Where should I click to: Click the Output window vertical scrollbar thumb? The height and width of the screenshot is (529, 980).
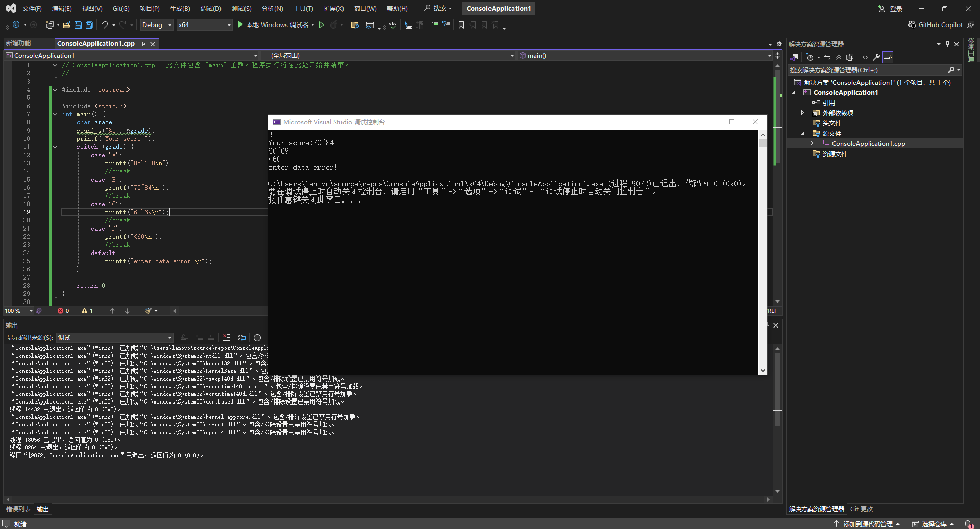click(x=777, y=390)
